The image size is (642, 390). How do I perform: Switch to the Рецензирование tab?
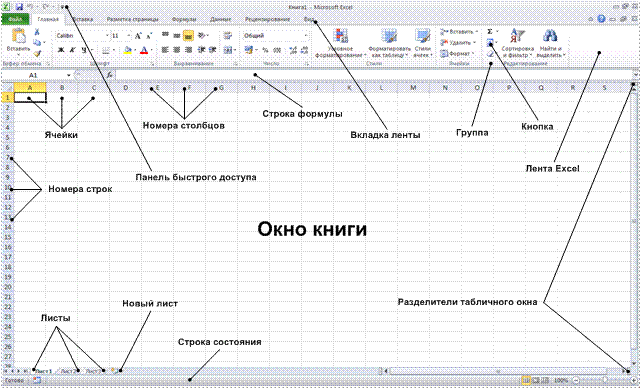click(x=267, y=19)
